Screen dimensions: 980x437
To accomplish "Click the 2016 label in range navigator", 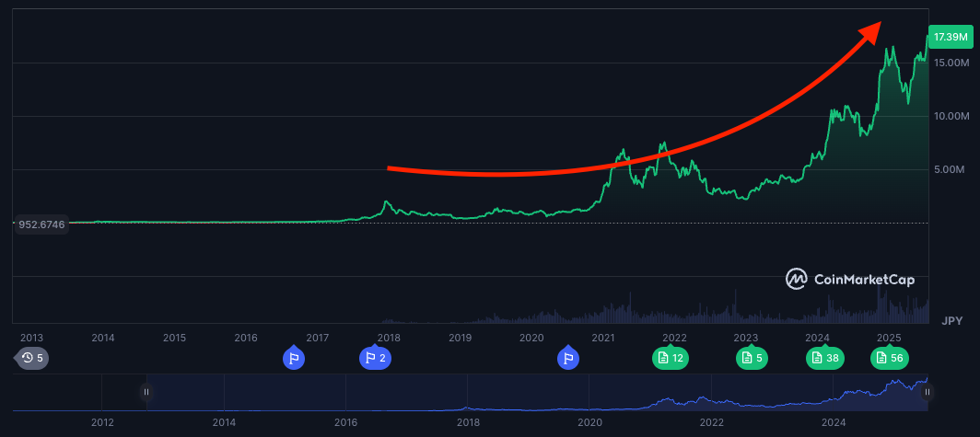I will [345, 422].
